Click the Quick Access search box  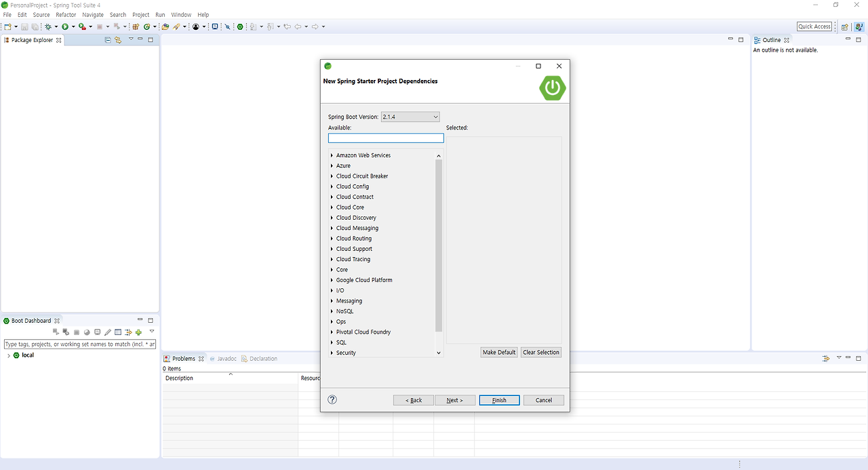[x=814, y=26]
